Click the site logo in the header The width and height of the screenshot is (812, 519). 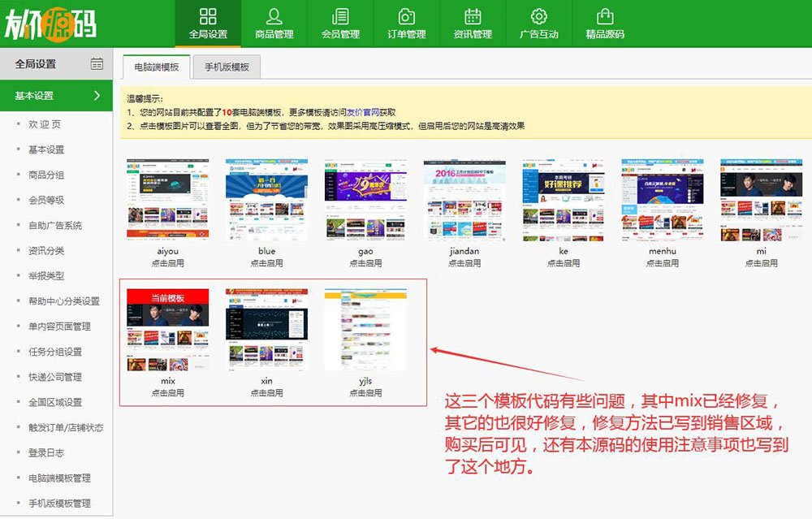tap(50, 24)
